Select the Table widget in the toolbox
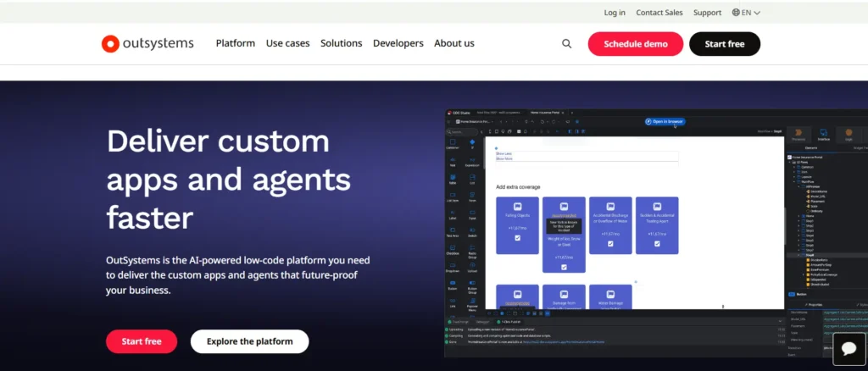The image size is (868, 371). pos(453,180)
